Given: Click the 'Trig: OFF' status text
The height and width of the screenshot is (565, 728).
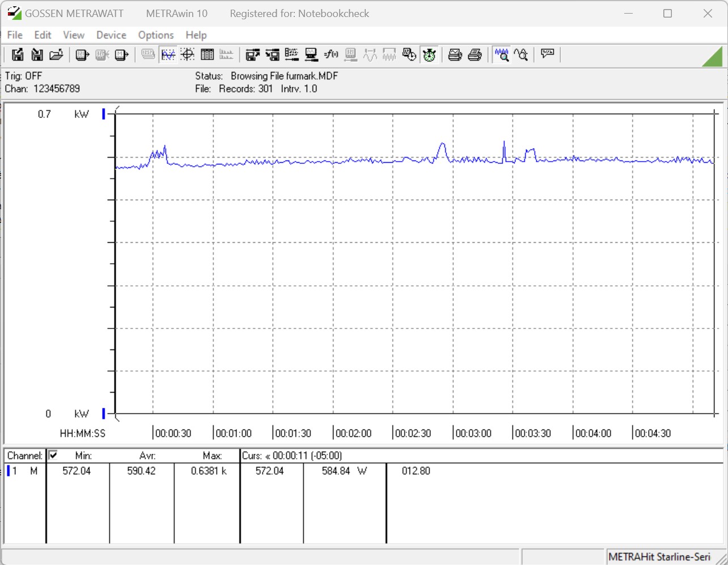Looking at the screenshot, I should coord(23,76).
